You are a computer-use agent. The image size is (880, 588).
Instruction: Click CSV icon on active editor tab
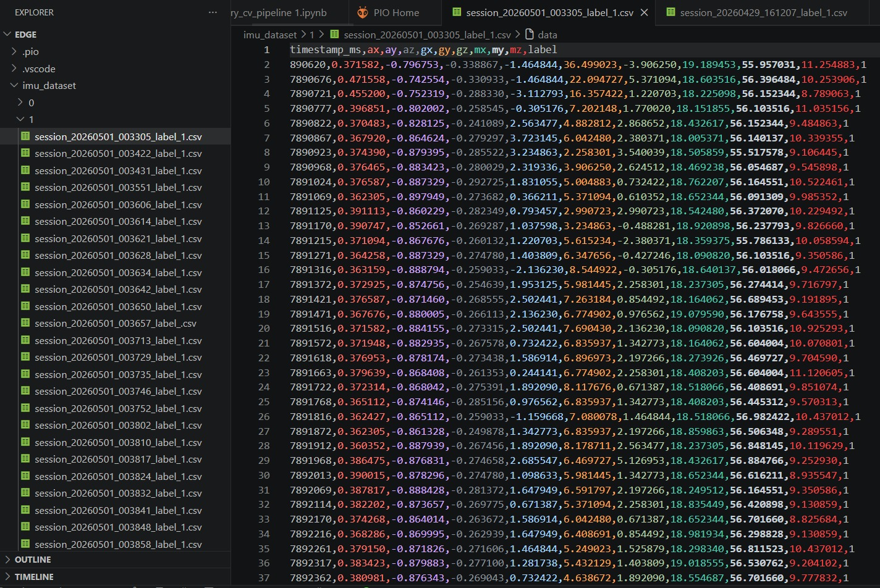point(457,12)
